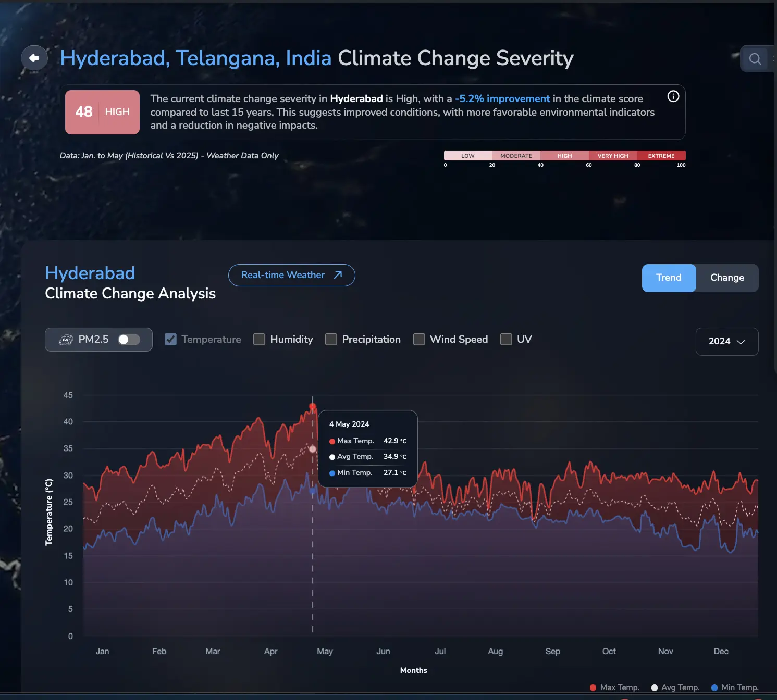Click the 4 May 2024 tooltip date
Screen dimensions: 777x700
(x=349, y=424)
